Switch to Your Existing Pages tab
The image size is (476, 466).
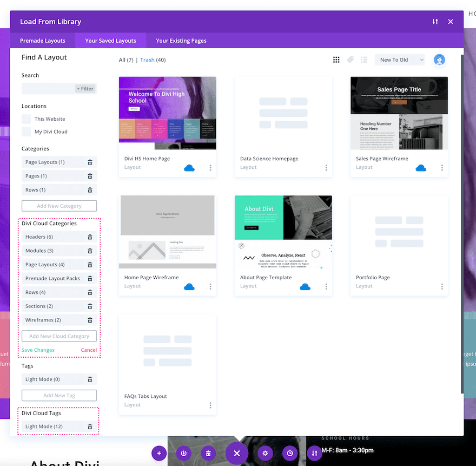(181, 41)
